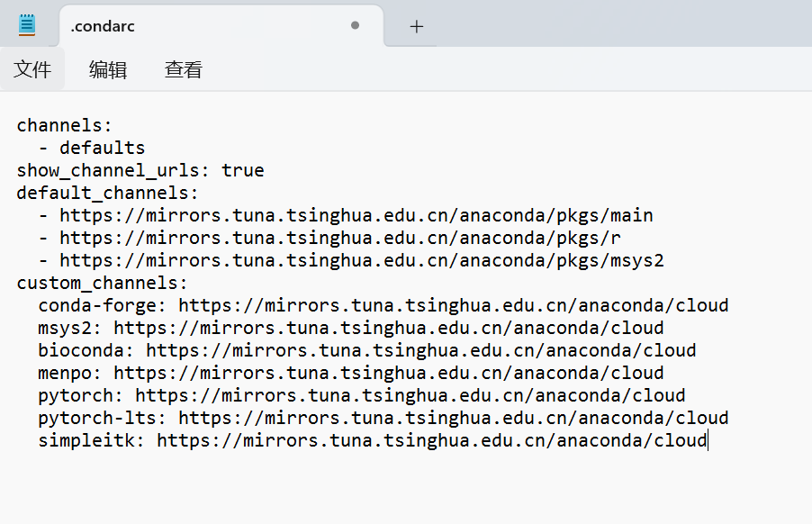
Task: Click the pytorch-lts channel line
Action: tap(383, 418)
